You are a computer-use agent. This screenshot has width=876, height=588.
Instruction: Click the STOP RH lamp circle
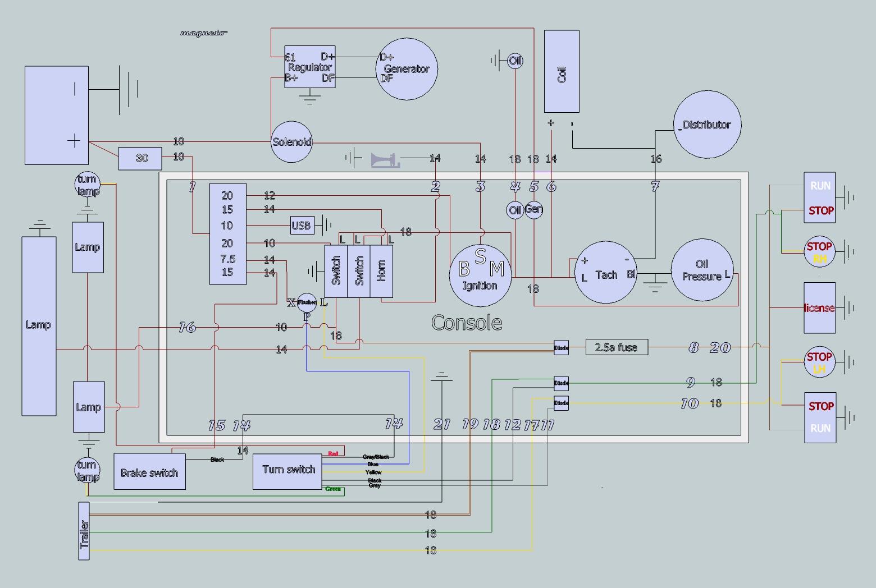click(x=819, y=251)
